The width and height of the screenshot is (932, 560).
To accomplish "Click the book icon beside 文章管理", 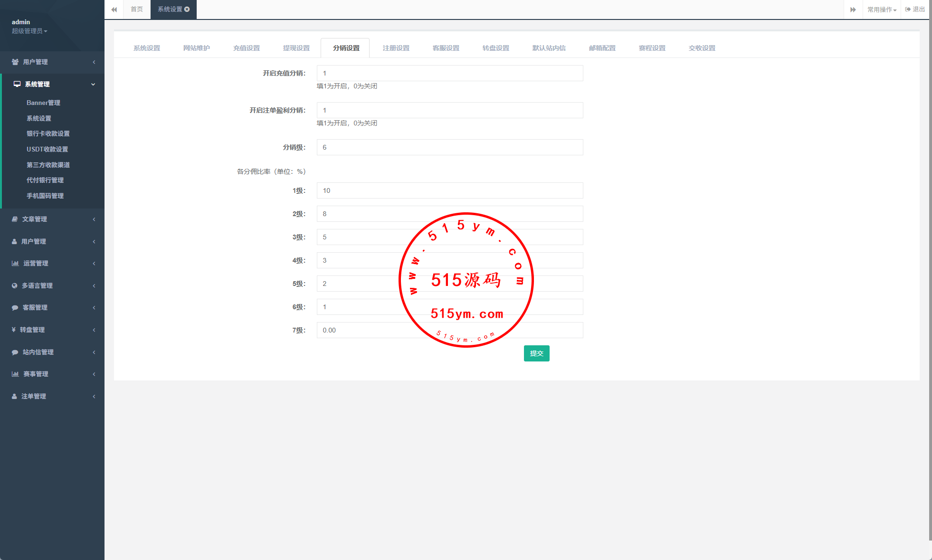I will (15, 219).
